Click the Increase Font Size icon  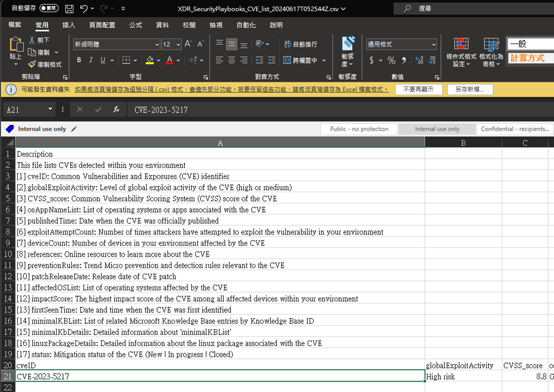tap(188, 44)
